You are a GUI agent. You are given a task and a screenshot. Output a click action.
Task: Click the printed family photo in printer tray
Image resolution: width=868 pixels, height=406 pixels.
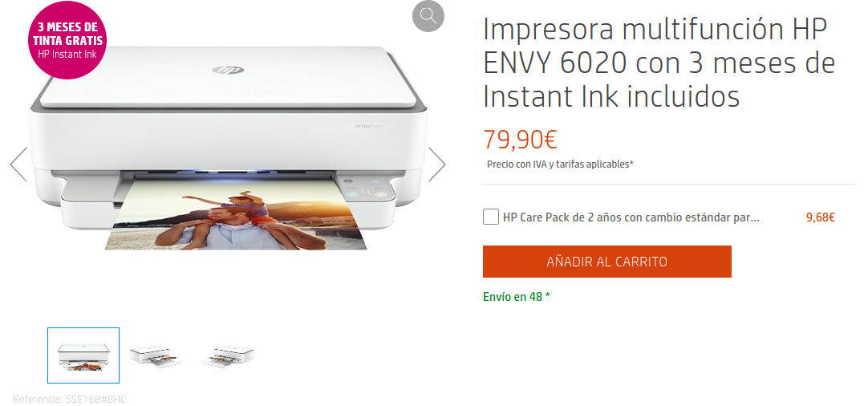(237, 217)
